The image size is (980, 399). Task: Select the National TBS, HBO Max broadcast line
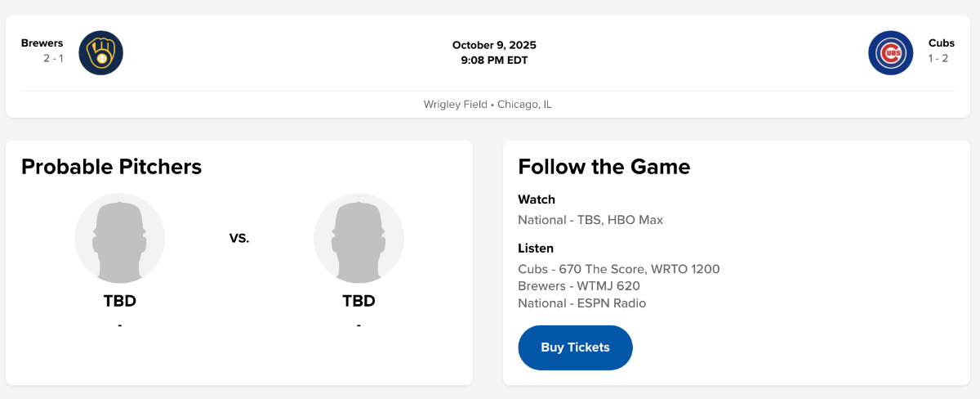[590, 220]
